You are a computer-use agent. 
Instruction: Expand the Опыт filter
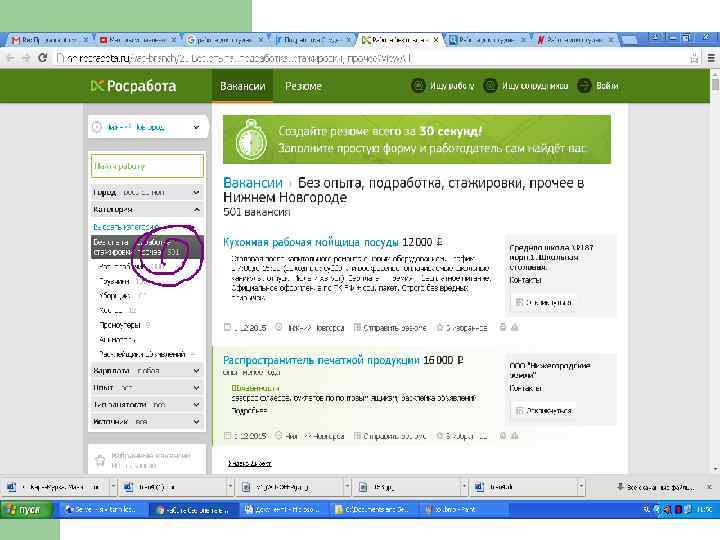tap(147, 388)
